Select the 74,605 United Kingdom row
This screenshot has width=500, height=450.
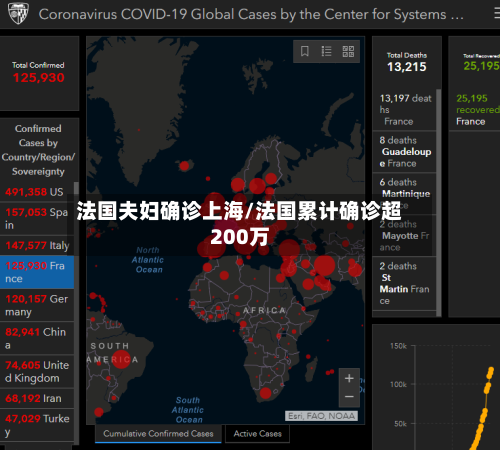(x=37, y=372)
